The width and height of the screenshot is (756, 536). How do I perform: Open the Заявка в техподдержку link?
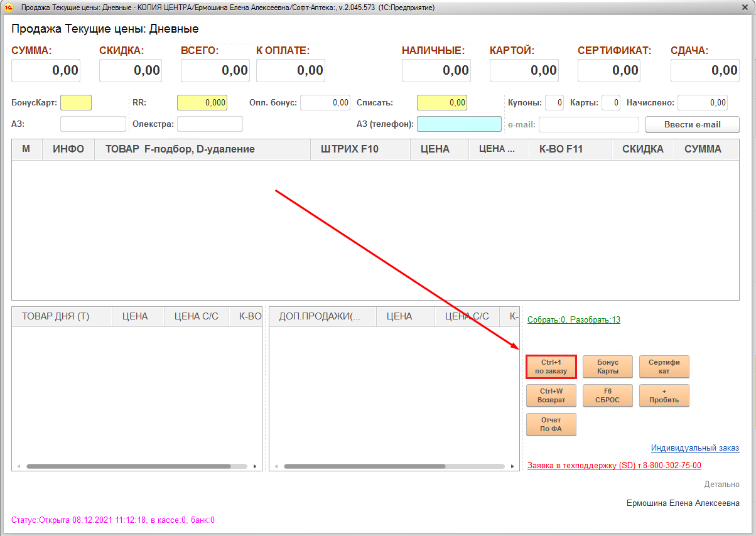[x=613, y=466]
